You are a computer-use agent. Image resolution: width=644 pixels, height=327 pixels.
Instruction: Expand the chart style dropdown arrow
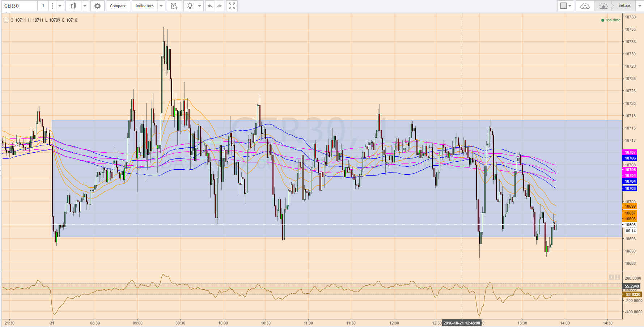[x=85, y=6]
